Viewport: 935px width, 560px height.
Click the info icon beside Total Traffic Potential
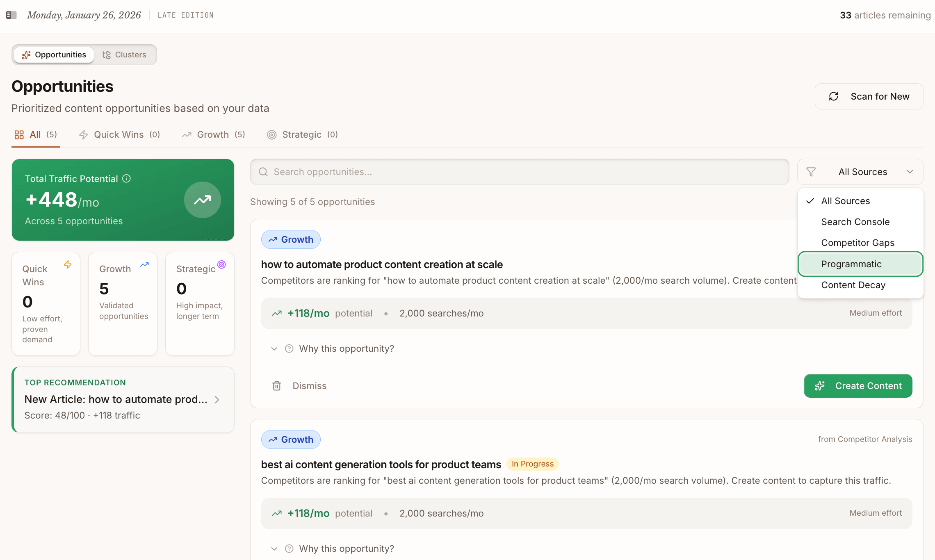pos(127,178)
